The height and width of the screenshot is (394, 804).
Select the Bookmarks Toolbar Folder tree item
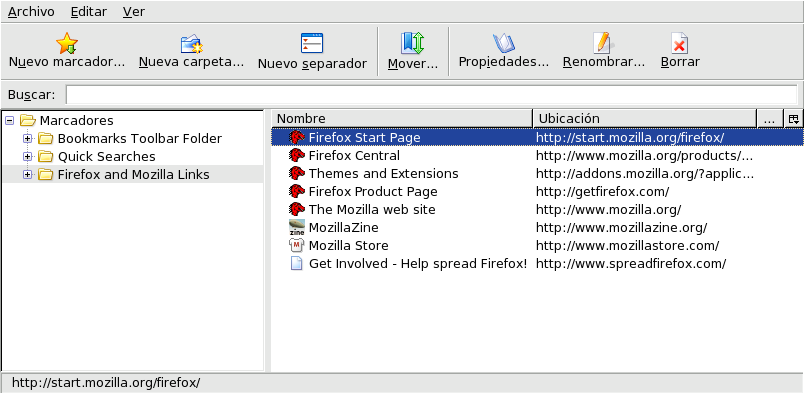point(139,139)
